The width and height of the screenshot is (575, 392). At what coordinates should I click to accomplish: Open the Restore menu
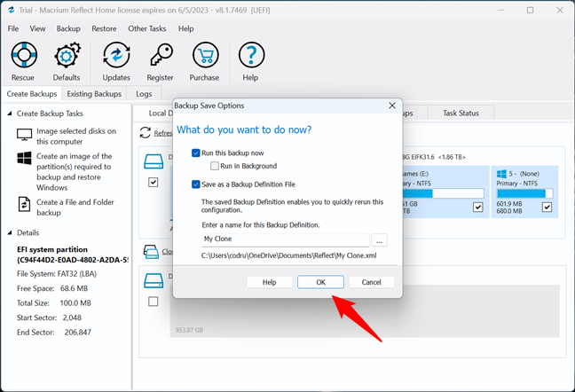point(104,28)
